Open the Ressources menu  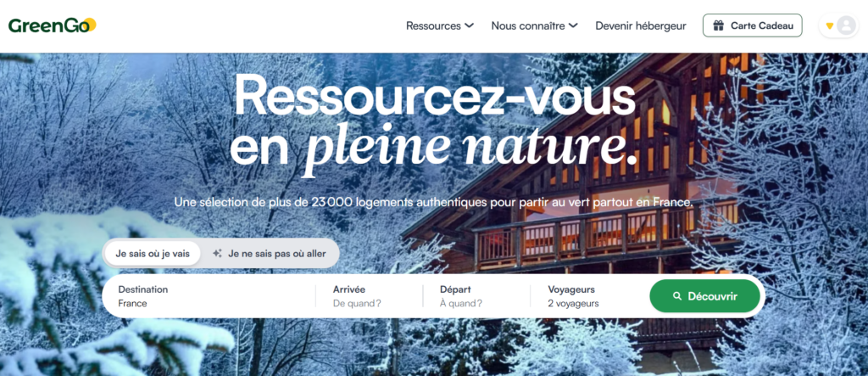tap(440, 25)
